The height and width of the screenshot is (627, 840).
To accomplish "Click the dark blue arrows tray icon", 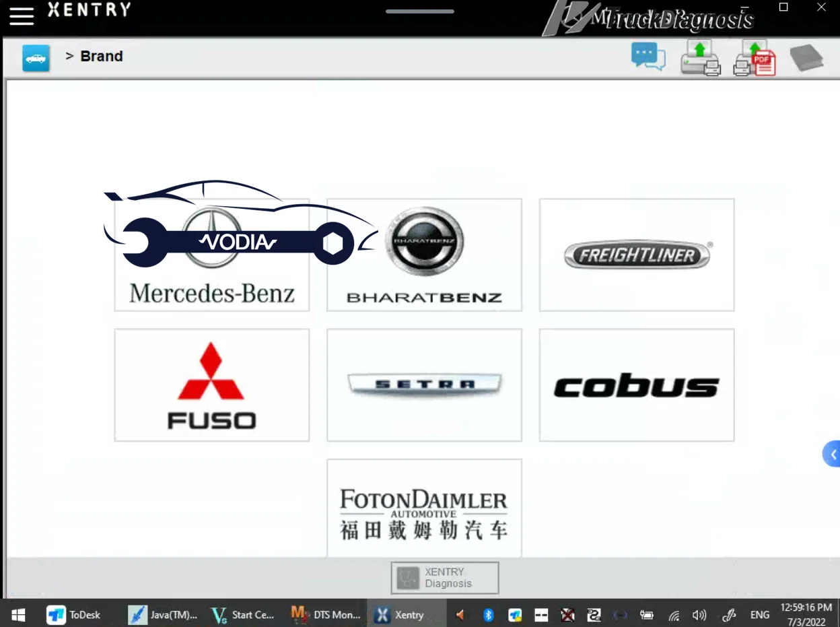I will coord(620,615).
